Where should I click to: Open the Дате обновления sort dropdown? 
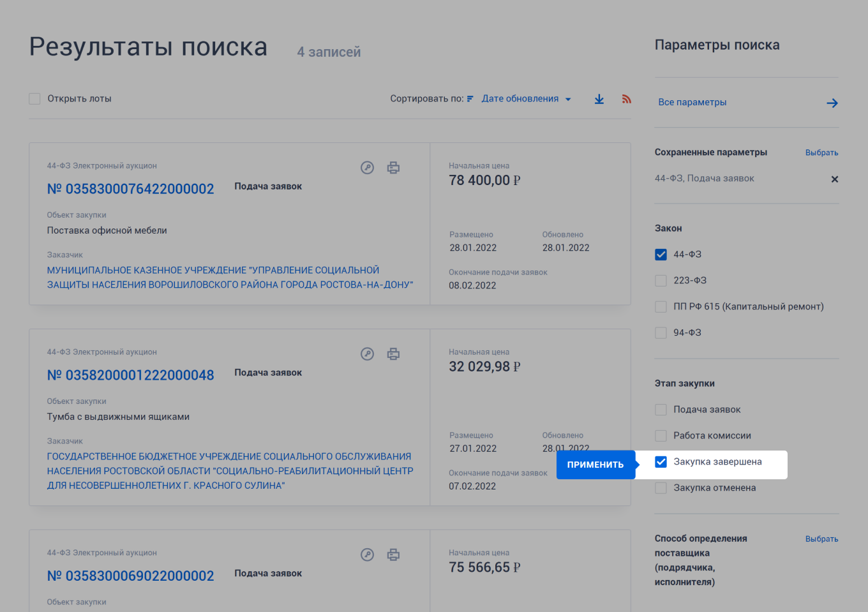(x=527, y=99)
